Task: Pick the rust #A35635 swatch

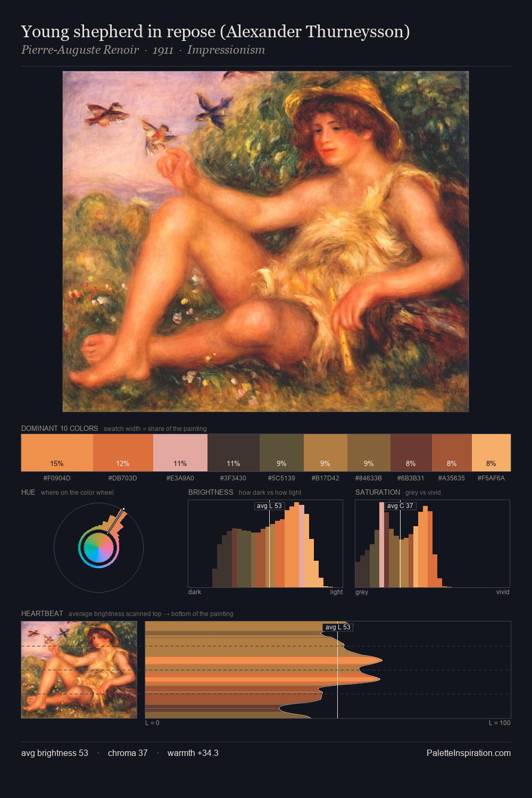Action: point(452,453)
